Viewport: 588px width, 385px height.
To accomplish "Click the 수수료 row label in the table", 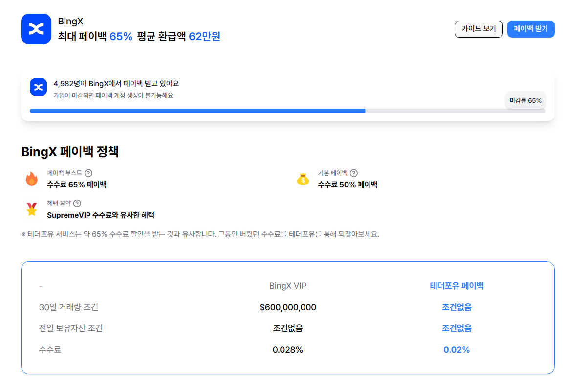I will tap(50, 350).
